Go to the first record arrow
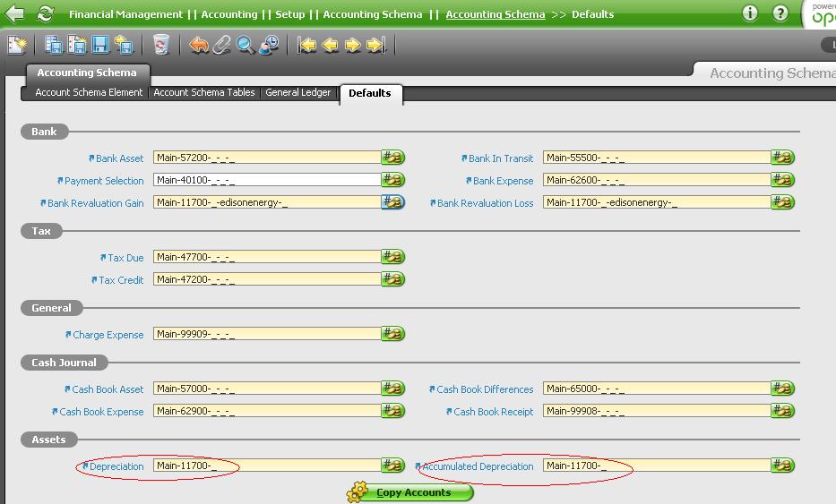 pyautogui.click(x=307, y=45)
